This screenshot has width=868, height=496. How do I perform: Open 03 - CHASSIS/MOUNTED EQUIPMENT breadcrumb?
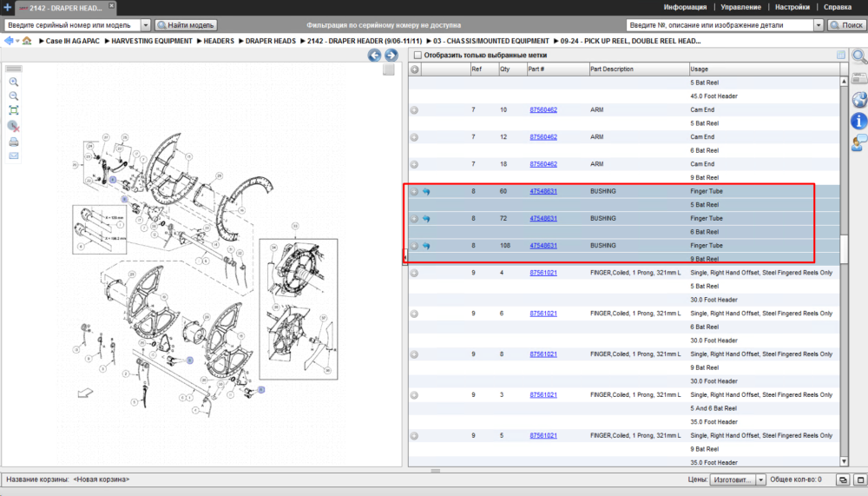(491, 41)
